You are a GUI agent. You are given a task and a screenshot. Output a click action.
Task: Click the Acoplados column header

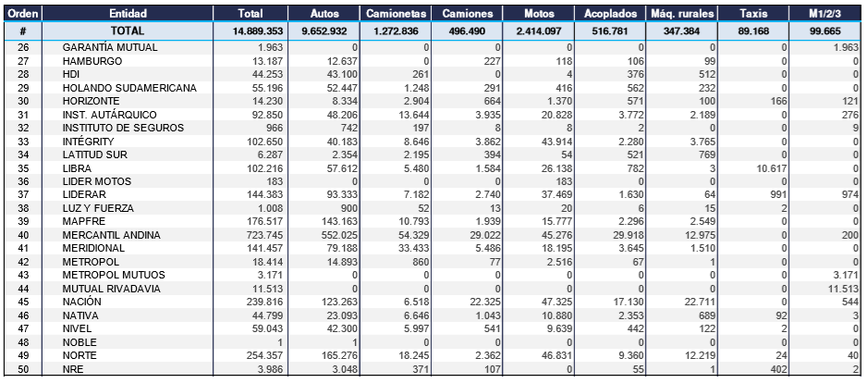tap(607, 14)
